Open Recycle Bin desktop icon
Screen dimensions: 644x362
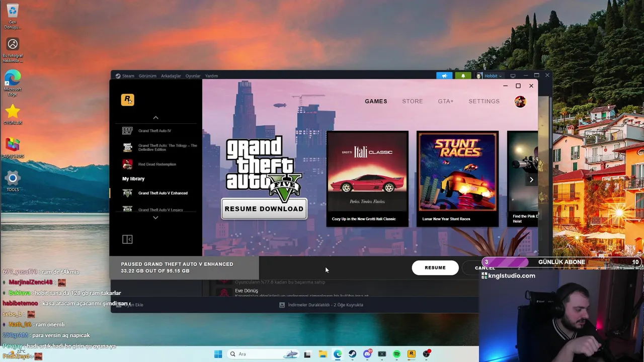pyautogui.click(x=13, y=16)
